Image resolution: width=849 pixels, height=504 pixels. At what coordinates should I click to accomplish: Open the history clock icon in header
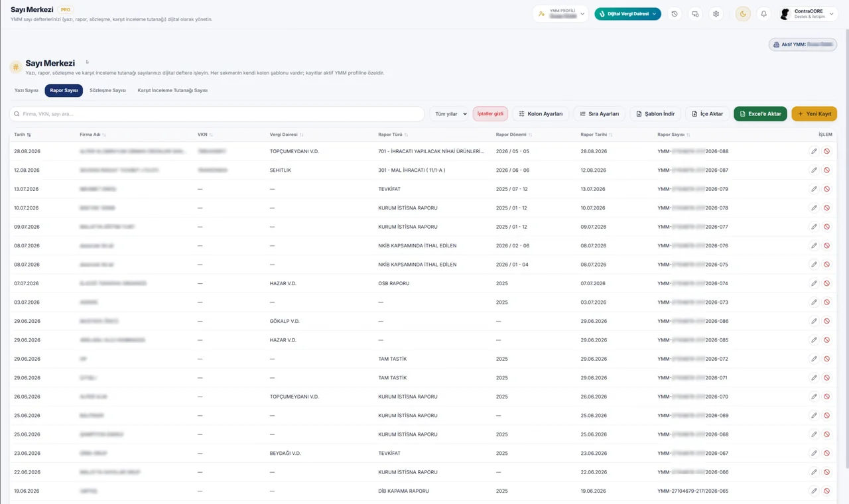point(675,14)
